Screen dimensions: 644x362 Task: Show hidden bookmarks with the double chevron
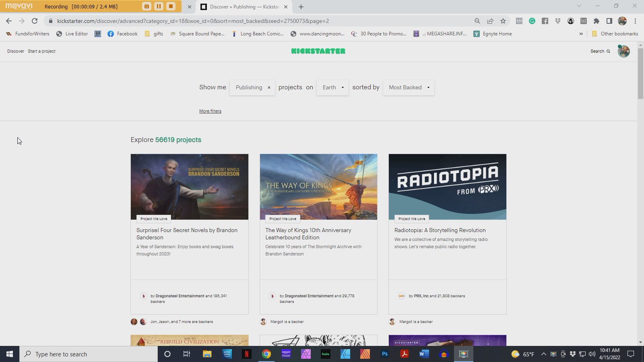tap(581, 34)
